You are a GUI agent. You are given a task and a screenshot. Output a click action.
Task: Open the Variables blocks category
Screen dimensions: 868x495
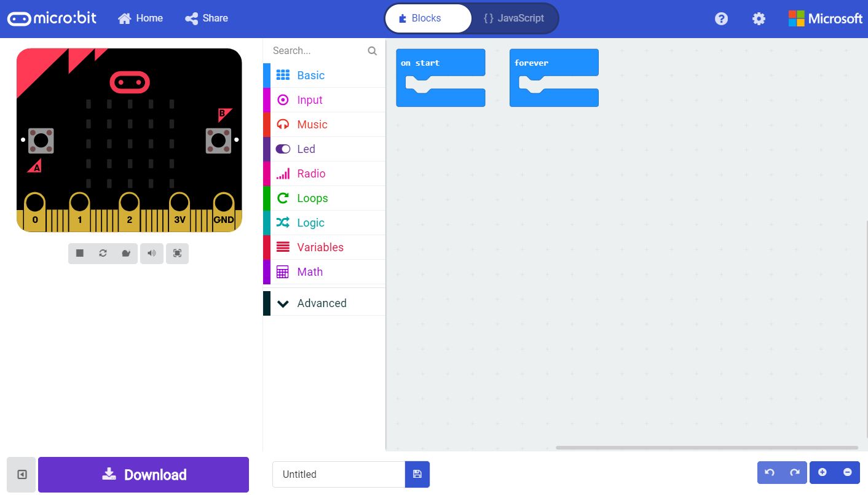[324, 247]
